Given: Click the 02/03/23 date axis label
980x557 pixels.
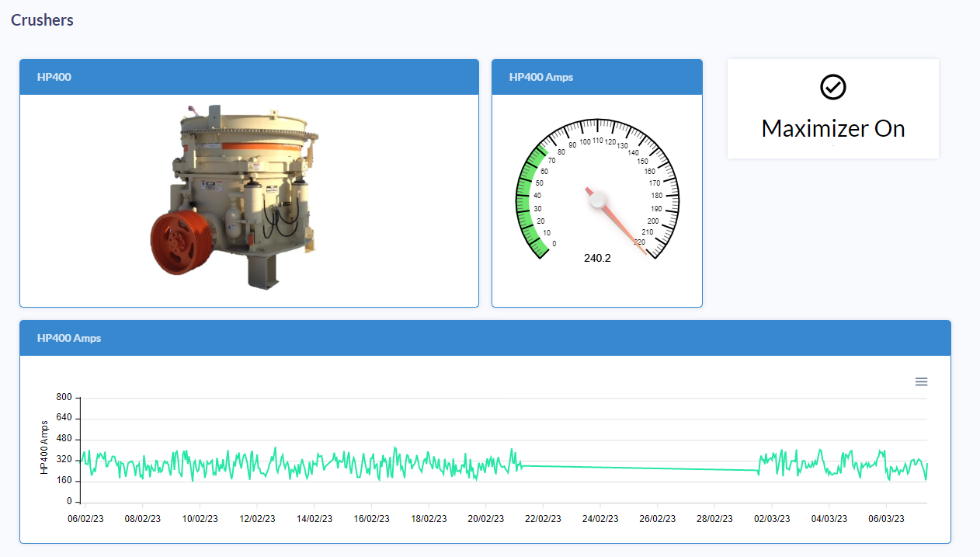Looking at the screenshot, I should pos(772,518).
